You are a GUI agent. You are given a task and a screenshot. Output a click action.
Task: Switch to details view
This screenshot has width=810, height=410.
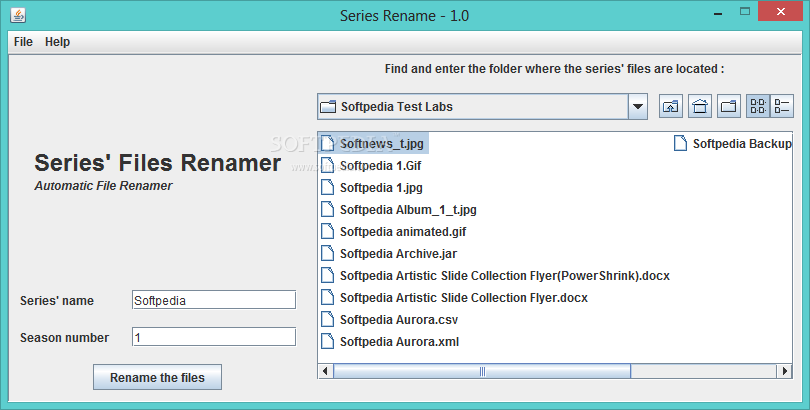[x=782, y=106]
